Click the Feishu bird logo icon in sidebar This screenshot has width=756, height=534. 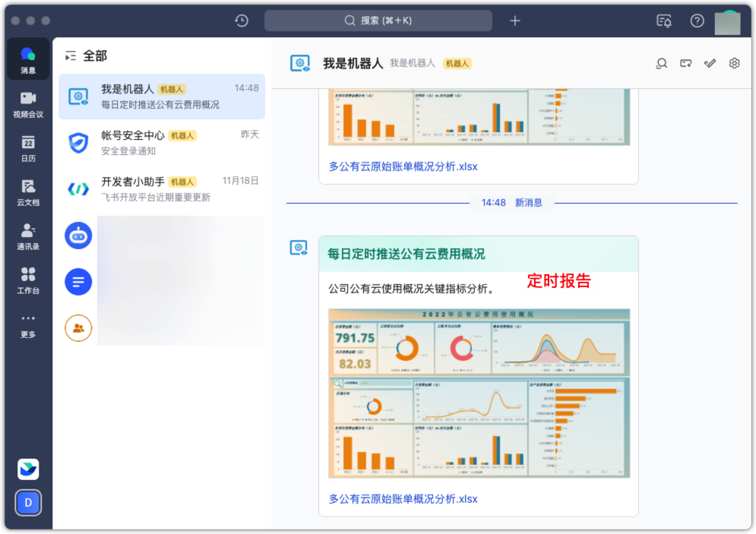pos(28,469)
